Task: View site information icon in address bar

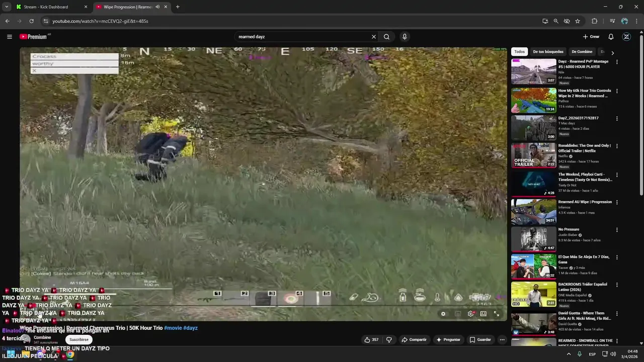Action: click(x=46, y=21)
